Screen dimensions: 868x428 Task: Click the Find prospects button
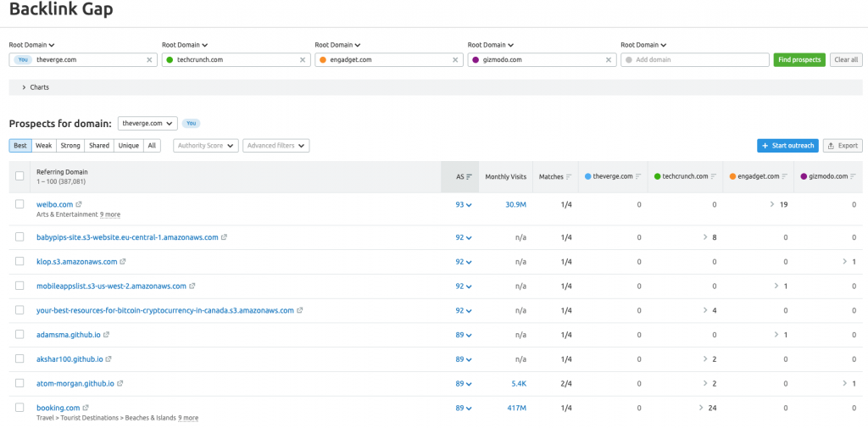799,60
